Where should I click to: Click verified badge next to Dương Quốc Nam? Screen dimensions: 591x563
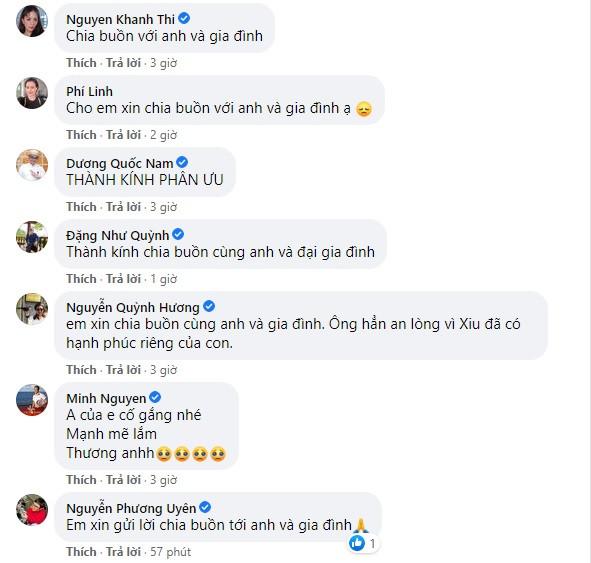point(182,162)
